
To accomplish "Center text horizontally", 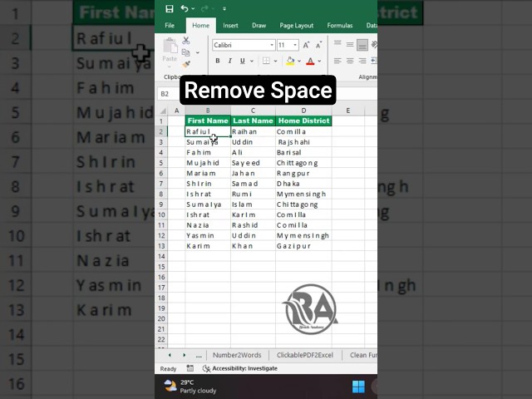I will 350,61.
